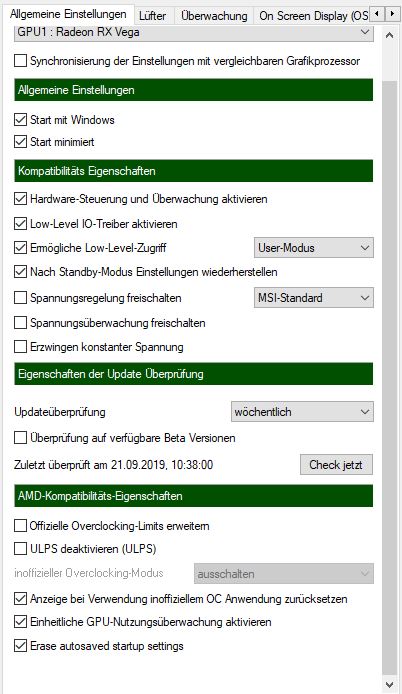
Task: Click the scrollbar up arrow
Action: tap(390, 35)
